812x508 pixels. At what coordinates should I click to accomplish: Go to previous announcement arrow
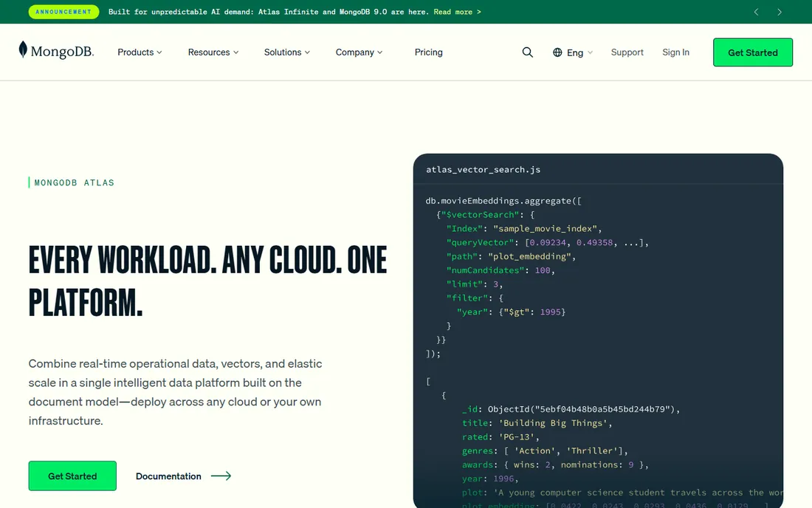pyautogui.click(x=756, y=12)
